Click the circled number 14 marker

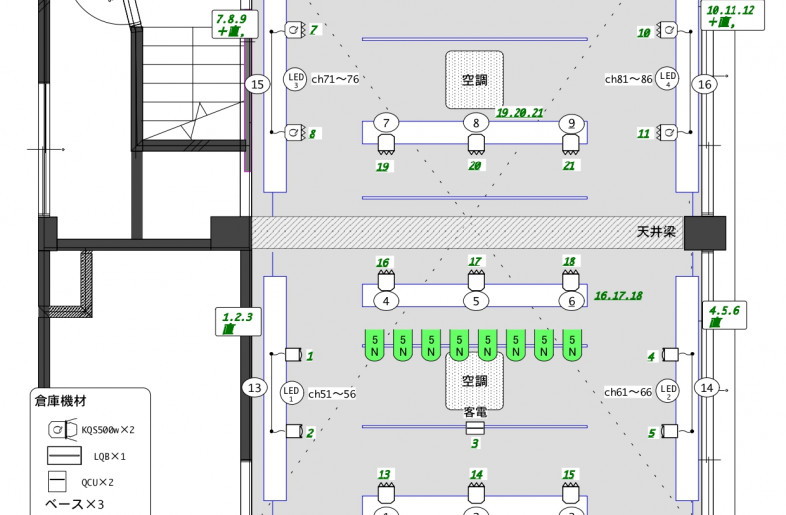tap(707, 388)
